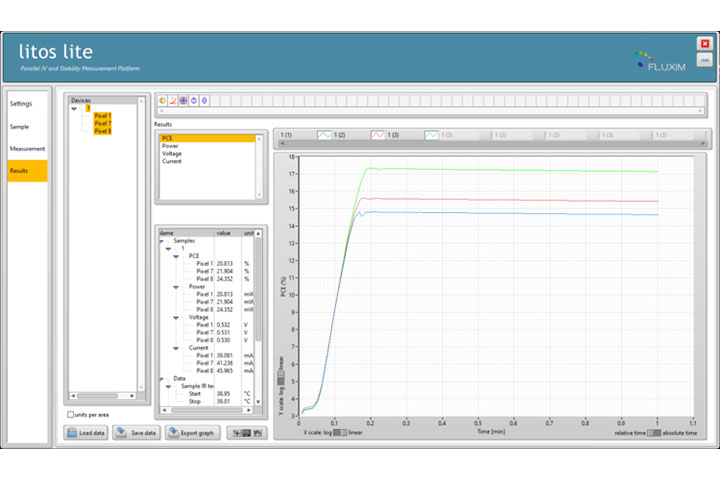Enable the units per area checkbox
Screen dimensions: 720x480
[x=70, y=414]
